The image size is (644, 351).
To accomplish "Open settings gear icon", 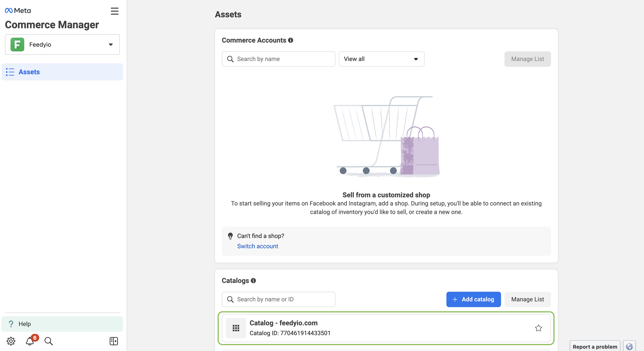I will click(11, 341).
